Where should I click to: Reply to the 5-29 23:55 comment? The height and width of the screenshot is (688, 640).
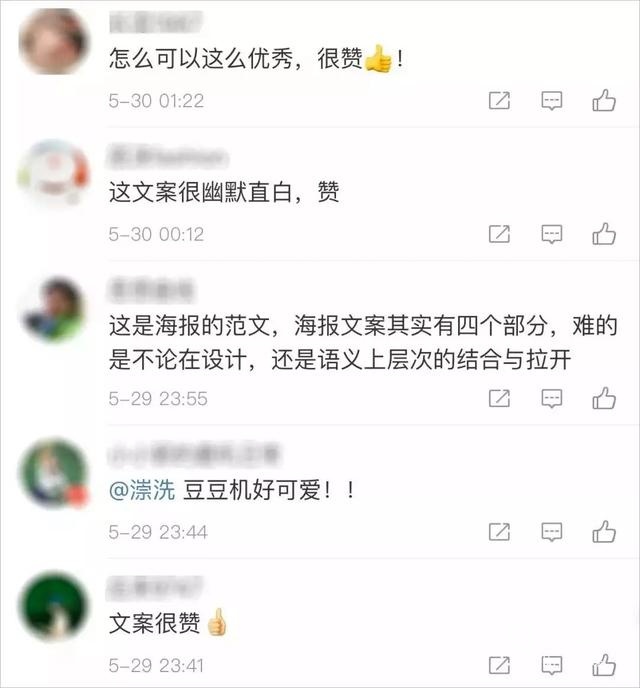click(x=551, y=398)
